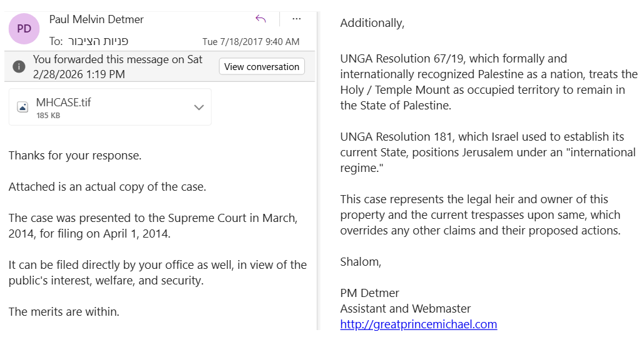Click the UNGA Resolution 67/19 paragraph

488,82
